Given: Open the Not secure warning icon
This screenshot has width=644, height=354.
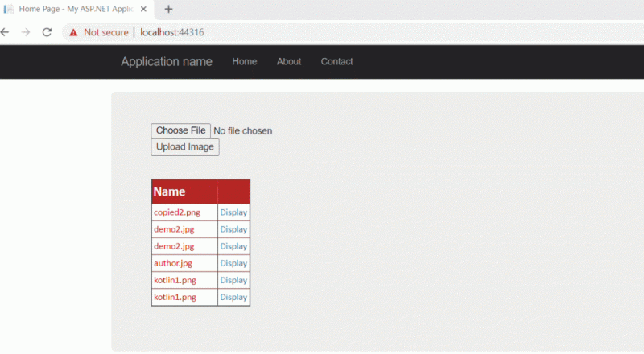Looking at the screenshot, I should tap(73, 32).
